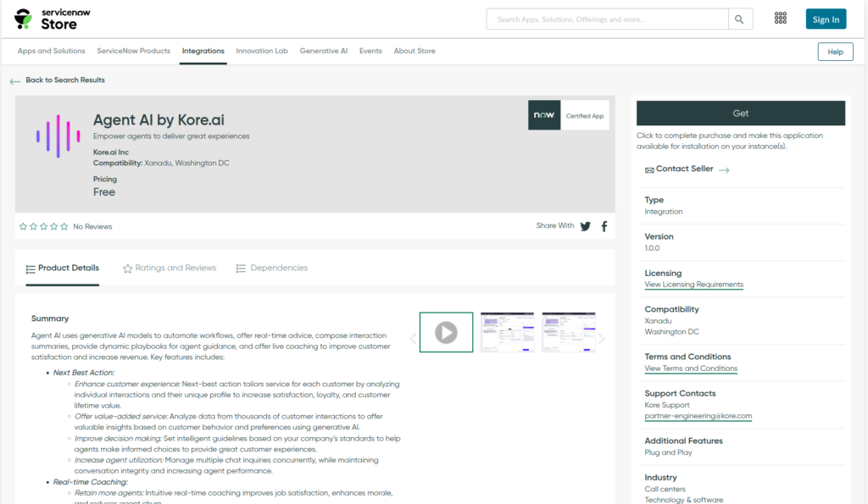Share the app on Facebook
The height and width of the screenshot is (504, 868).
(x=604, y=226)
